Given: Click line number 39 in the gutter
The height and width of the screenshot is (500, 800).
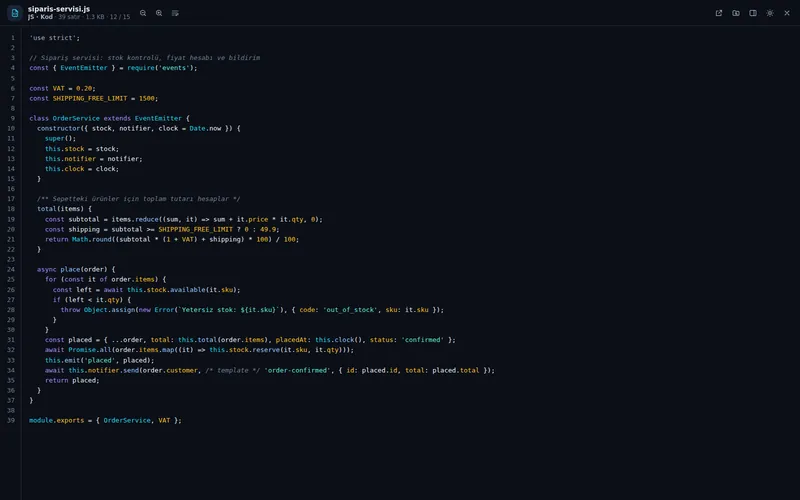Looking at the screenshot, I should tap(11, 420).
